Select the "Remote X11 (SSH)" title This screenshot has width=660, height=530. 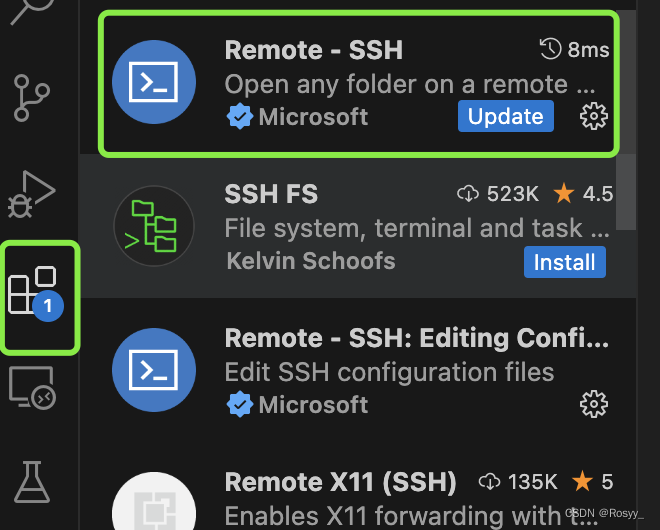pos(341,482)
